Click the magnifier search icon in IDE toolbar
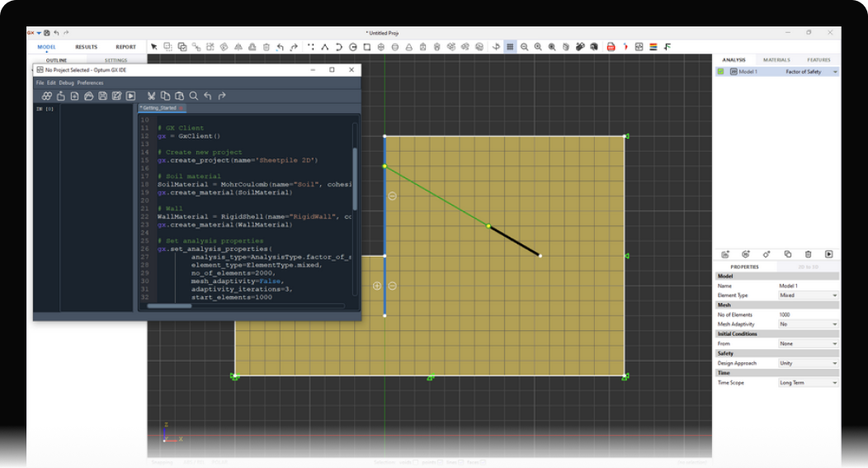Viewport: 868px width, 468px height. pos(194,96)
